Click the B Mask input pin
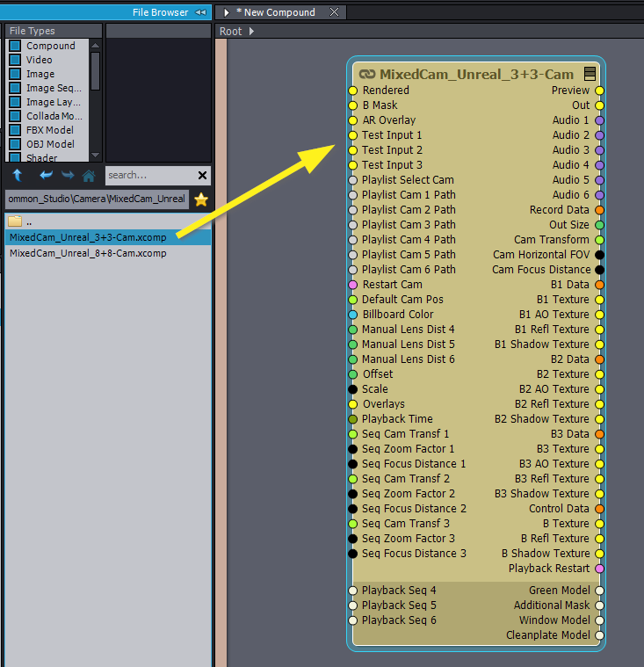Screen dimensions: 644x667 [x=352, y=105]
